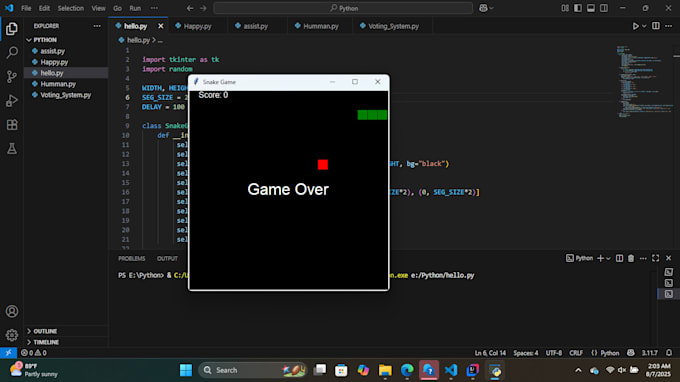The height and width of the screenshot is (382, 680).
Task: Go back with the navigation arrow
Action: [x=190, y=8]
